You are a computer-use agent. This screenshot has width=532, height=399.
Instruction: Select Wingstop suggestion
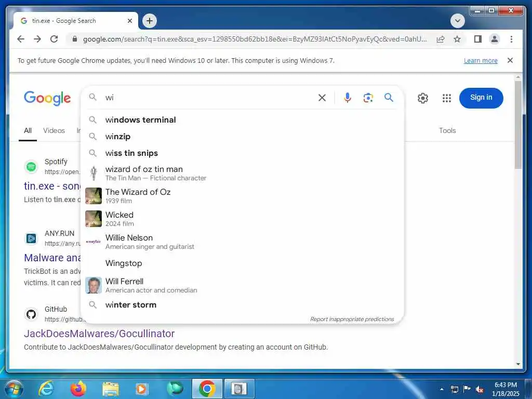click(242, 263)
